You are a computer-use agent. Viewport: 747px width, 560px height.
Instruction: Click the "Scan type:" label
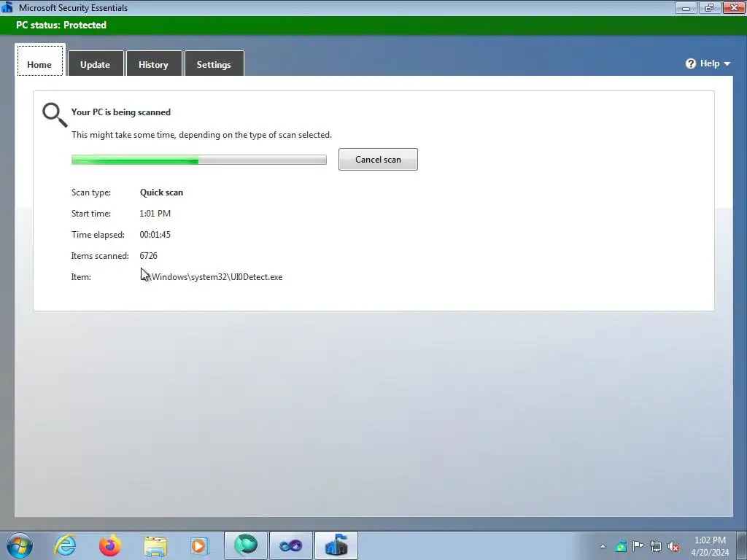[x=91, y=192]
